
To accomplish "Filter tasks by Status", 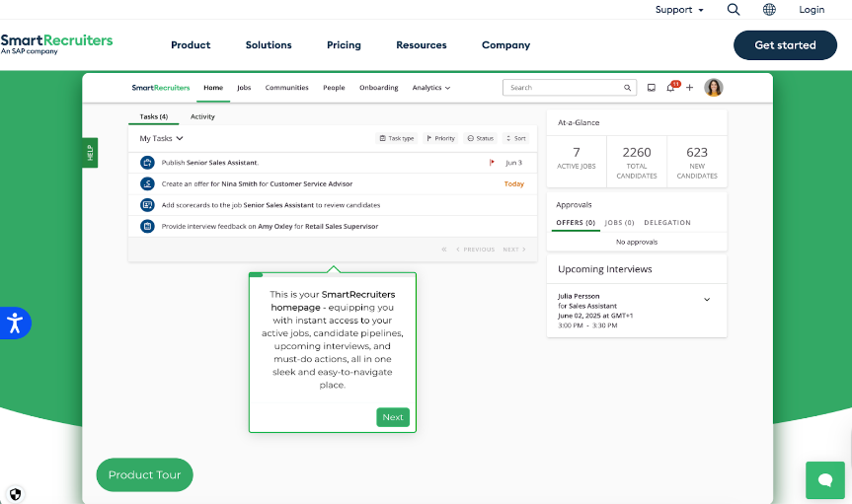I will pyautogui.click(x=481, y=138).
